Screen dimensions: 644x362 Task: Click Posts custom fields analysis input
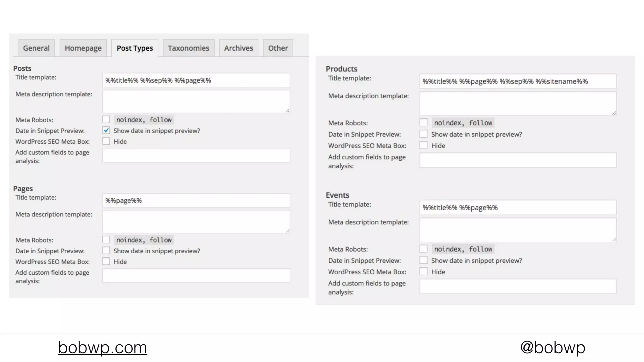(x=196, y=156)
